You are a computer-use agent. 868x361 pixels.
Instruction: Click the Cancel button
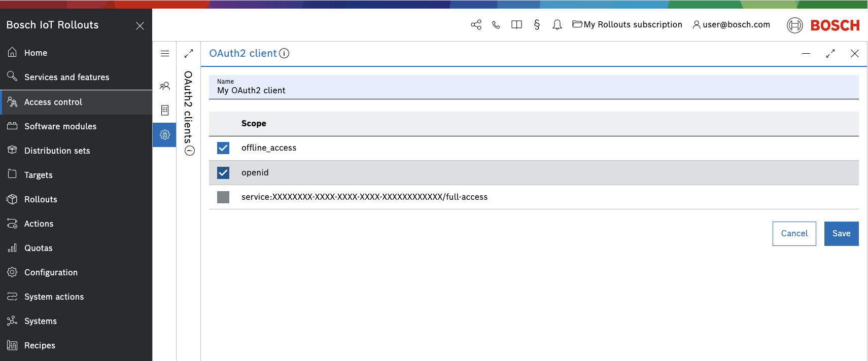[x=794, y=234]
